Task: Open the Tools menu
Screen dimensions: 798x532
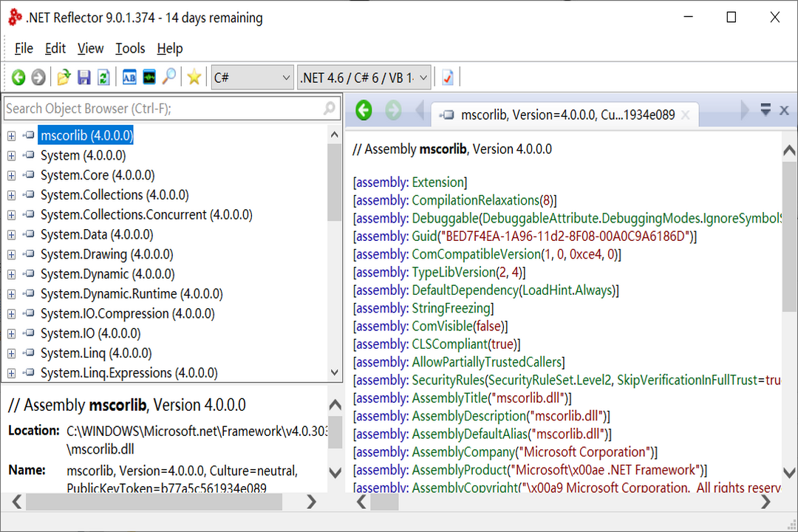Action: [130, 49]
